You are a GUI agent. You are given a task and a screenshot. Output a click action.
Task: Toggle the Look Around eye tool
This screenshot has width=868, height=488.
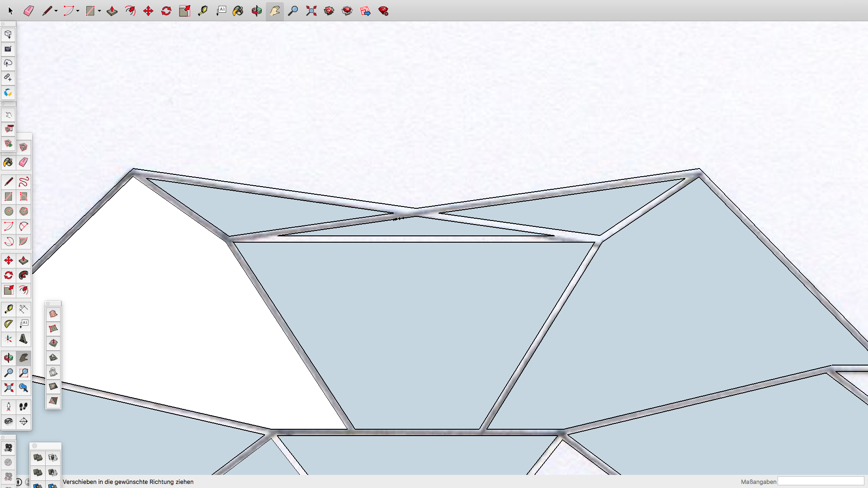pyautogui.click(x=9, y=422)
